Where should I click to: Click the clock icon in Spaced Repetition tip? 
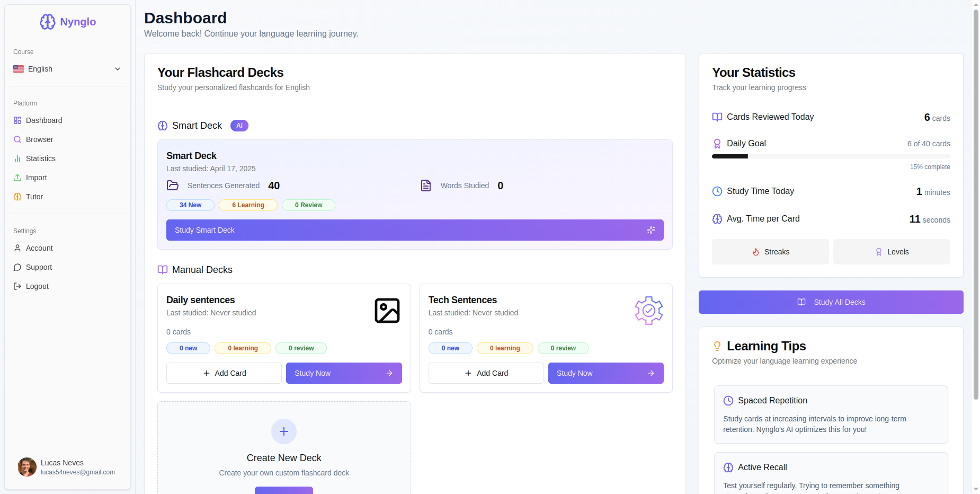click(x=728, y=401)
